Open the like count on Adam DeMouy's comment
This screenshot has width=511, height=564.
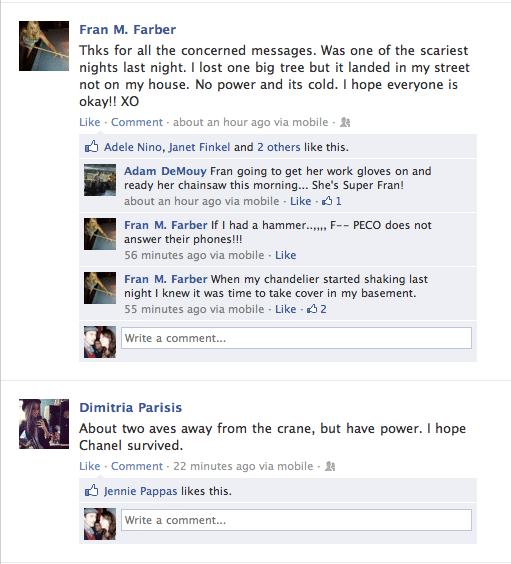tap(332, 201)
